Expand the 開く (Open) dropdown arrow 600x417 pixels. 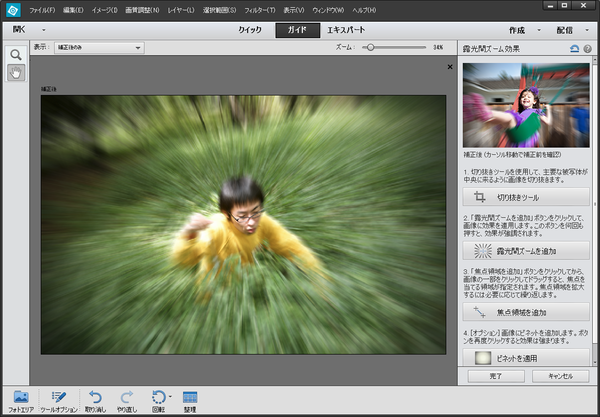[x=44, y=30]
